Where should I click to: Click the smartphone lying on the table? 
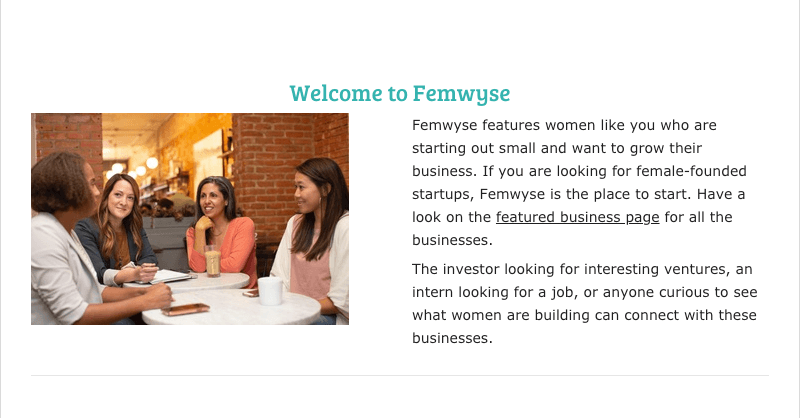tap(185, 309)
